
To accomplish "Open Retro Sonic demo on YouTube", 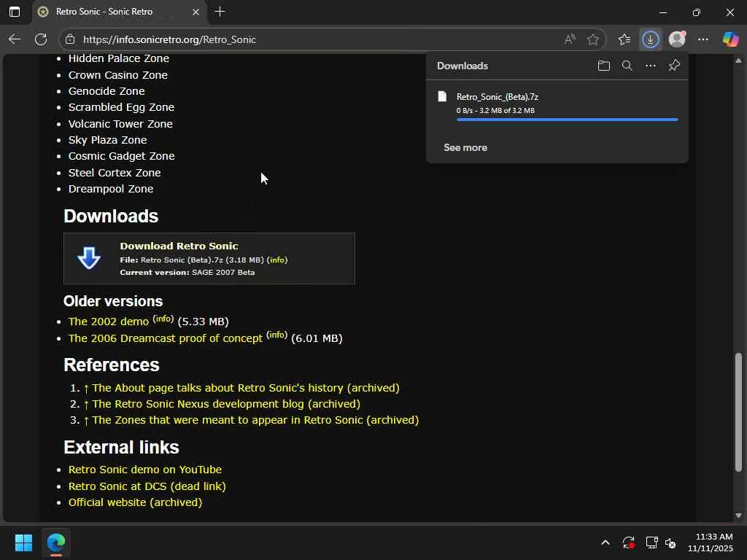I will point(145,470).
